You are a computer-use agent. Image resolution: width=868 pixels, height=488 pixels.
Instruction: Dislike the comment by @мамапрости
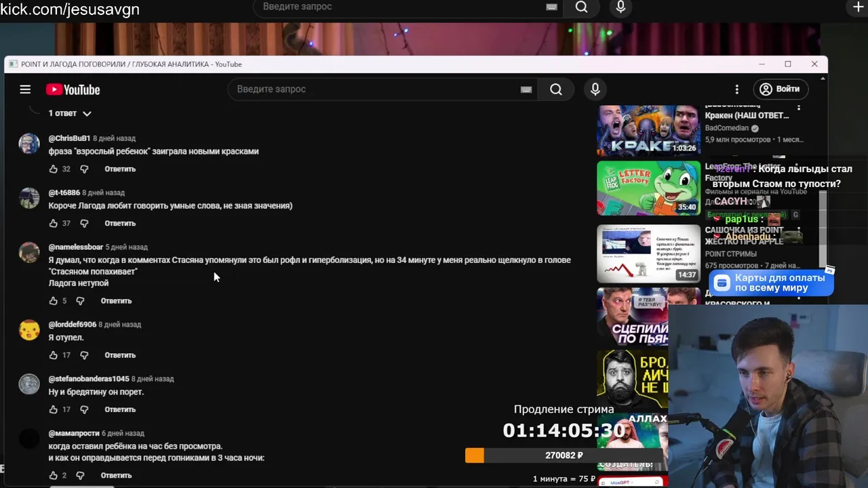pos(80,475)
